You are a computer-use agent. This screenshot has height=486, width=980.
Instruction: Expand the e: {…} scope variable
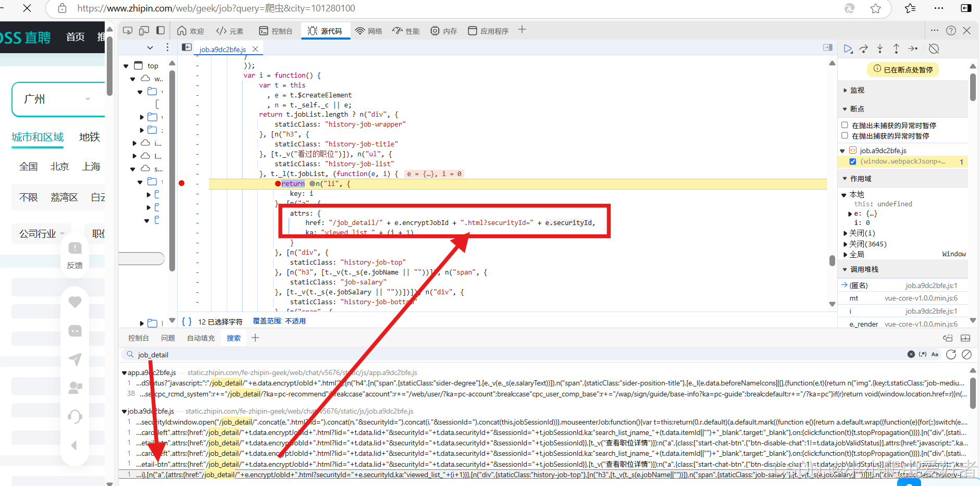tap(850, 214)
